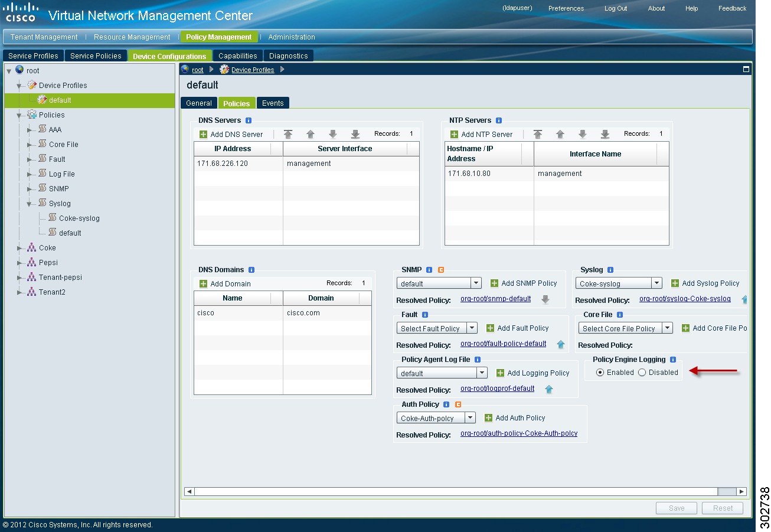Click move-up arrow in NTP Servers toolbar
Viewport: 771px width, 532px height.
560,134
